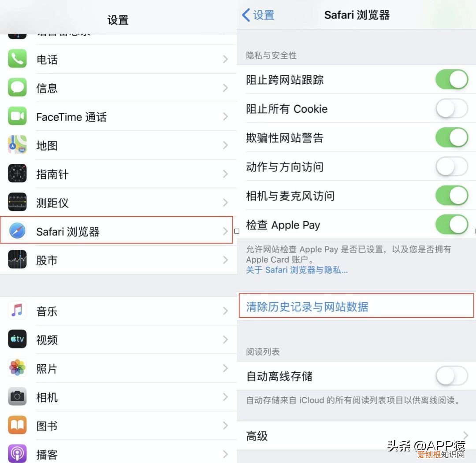Tap chevron on 相机 row

225,397
